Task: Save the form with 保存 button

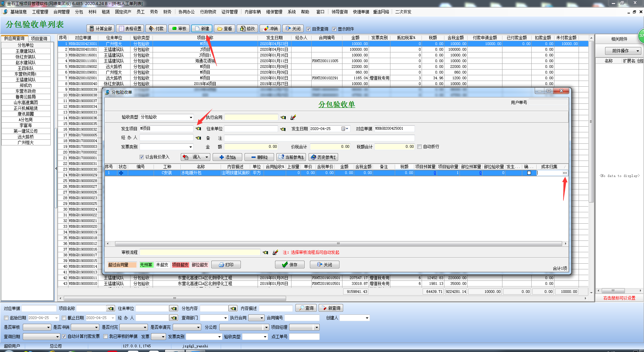Action: coord(290,265)
